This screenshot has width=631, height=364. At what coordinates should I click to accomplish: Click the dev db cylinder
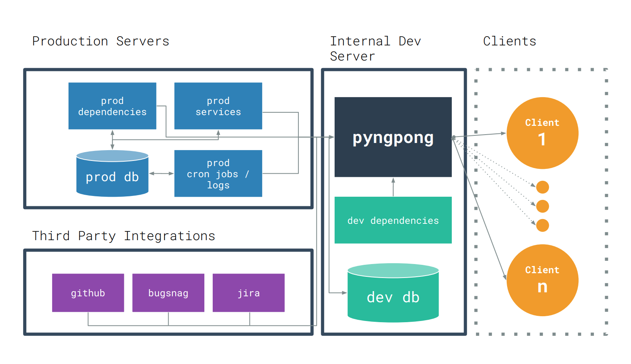pos(393,293)
